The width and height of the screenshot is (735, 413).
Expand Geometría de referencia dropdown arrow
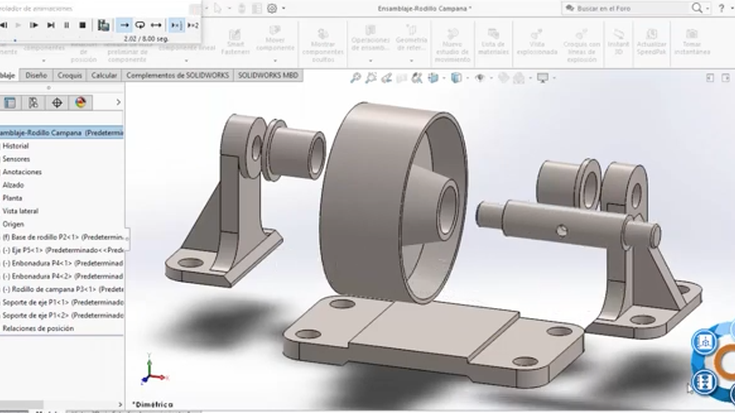click(x=411, y=60)
